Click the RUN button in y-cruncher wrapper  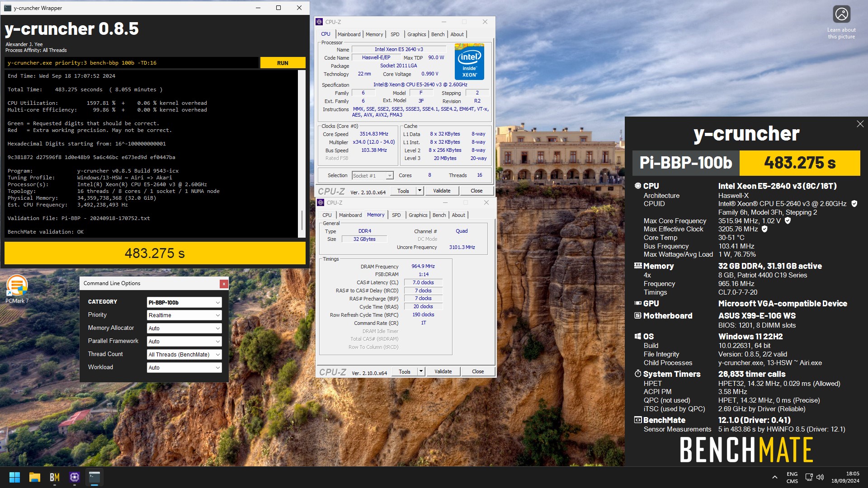283,63
